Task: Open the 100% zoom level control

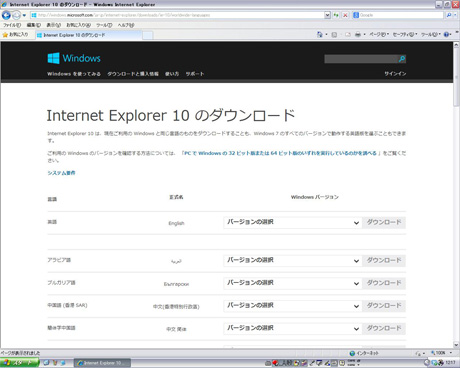Action: [x=441, y=353]
